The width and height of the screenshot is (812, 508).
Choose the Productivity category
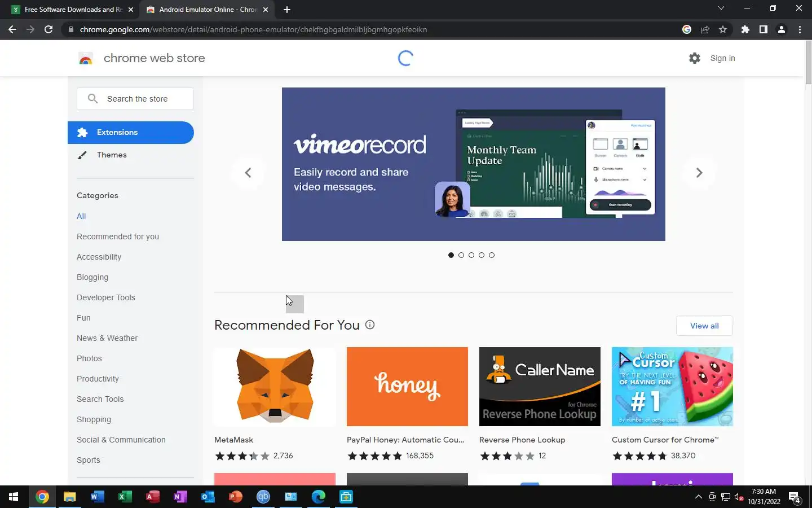[x=98, y=379]
